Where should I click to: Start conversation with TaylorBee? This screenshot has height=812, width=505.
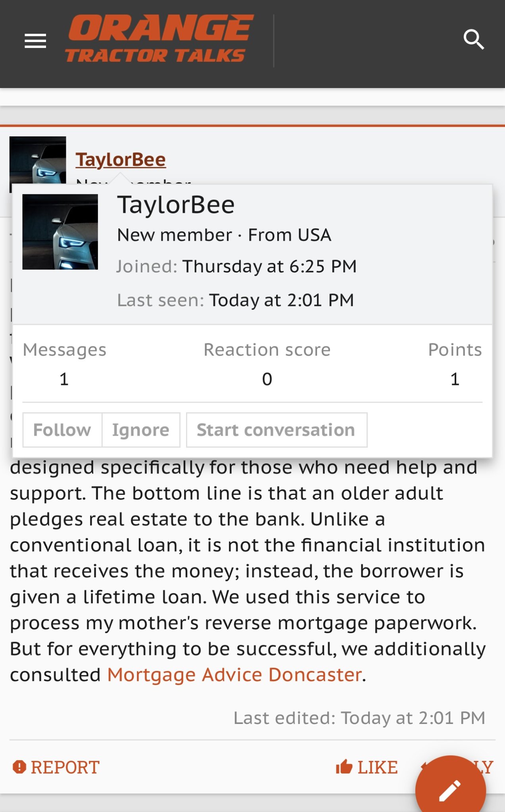276,430
